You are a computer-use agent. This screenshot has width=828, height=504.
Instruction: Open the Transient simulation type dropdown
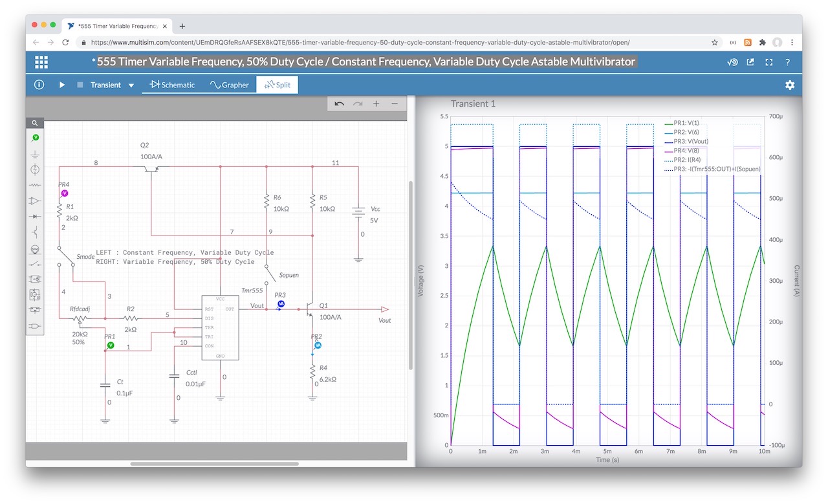pyautogui.click(x=113, y=85)
